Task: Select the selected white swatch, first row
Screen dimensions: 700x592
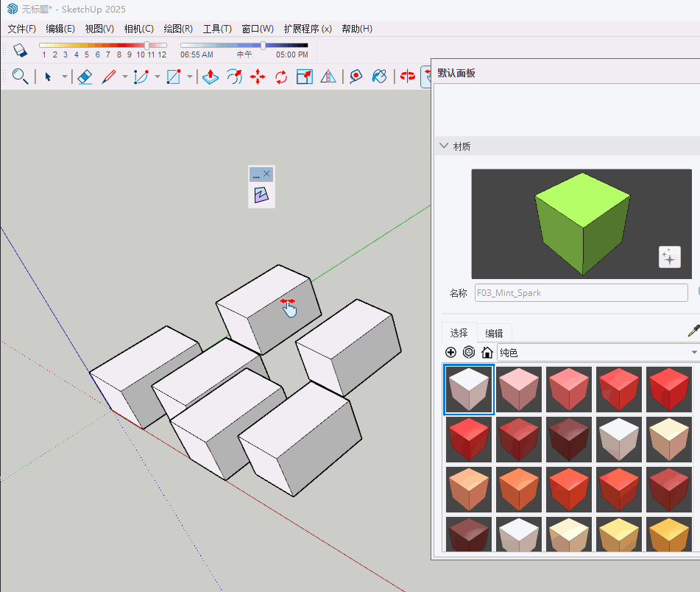Action: (x=469, y=390)
